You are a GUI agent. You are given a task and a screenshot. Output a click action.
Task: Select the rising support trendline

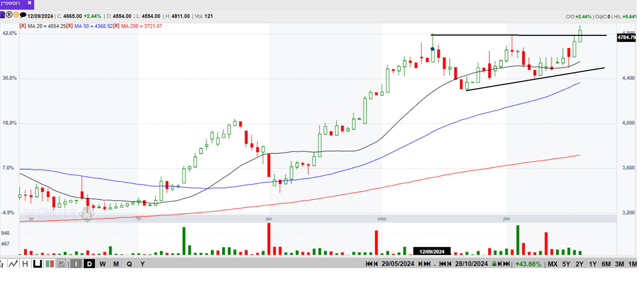535,79
